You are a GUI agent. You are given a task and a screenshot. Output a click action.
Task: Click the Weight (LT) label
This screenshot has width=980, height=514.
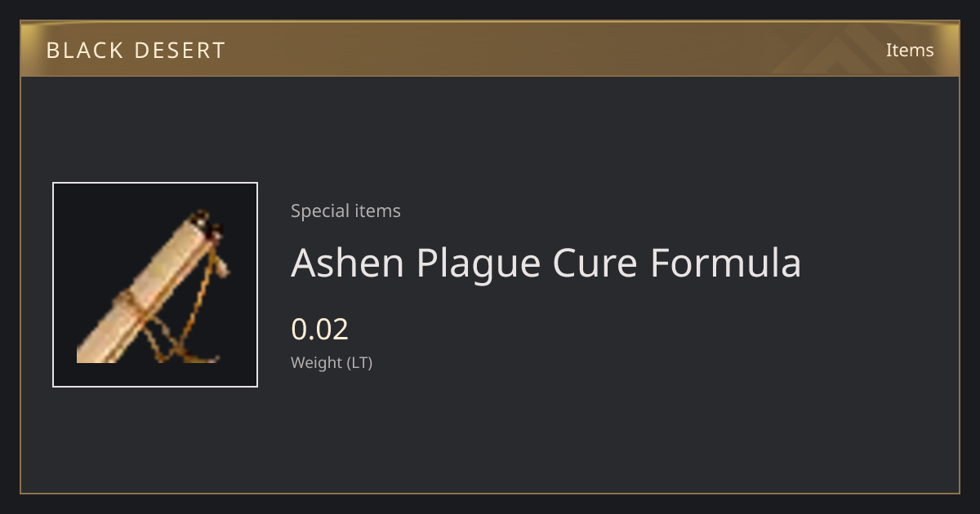332,362
